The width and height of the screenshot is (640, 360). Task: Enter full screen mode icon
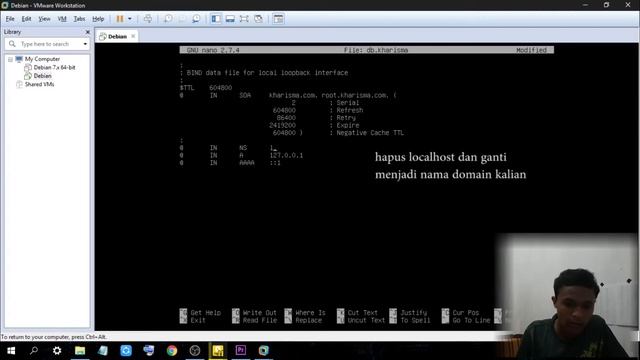[x=244, y=19]
